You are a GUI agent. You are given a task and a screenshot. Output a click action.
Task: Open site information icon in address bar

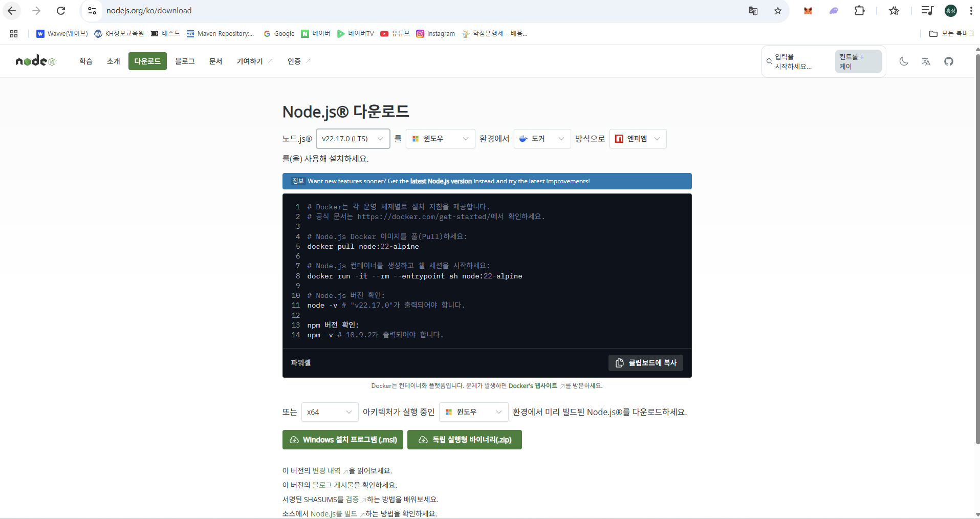click(x=92, y=11)
